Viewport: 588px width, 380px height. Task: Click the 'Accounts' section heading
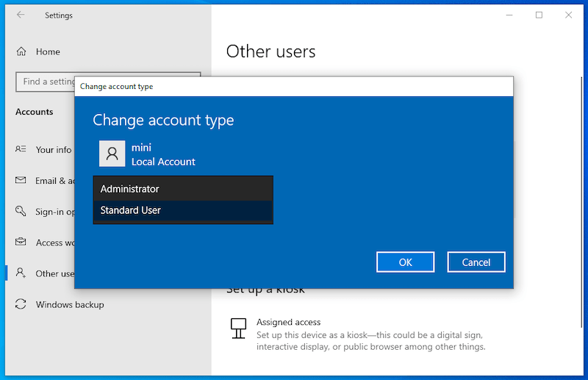point(34,112)
